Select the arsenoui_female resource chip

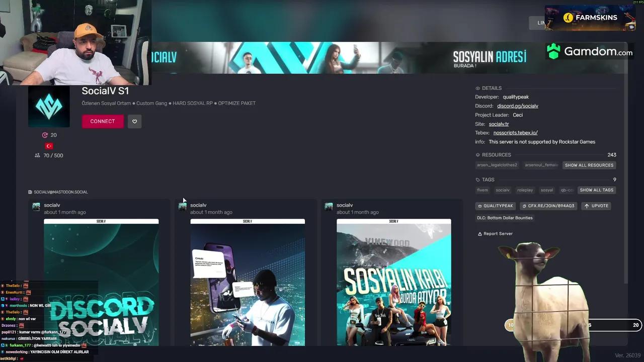(541, 165)
